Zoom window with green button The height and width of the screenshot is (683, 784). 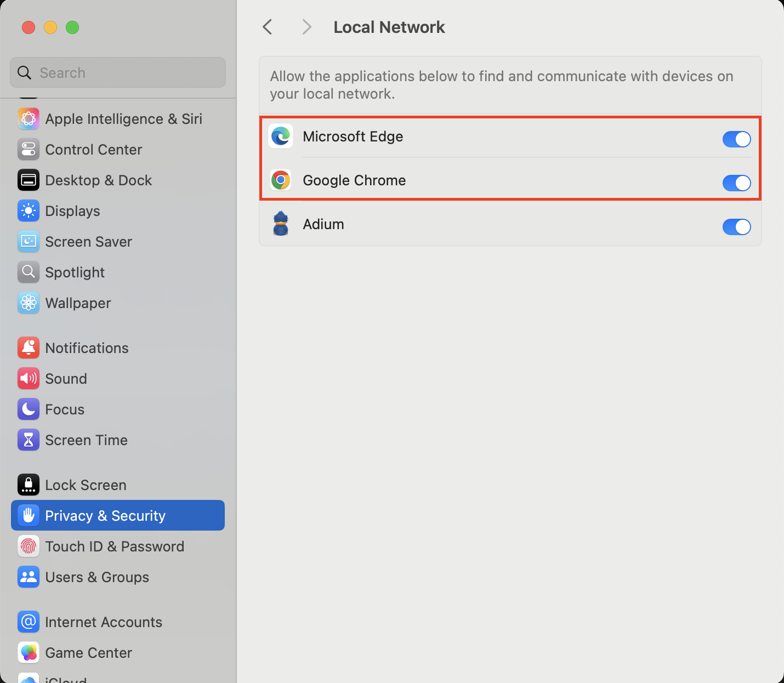[72, 27]
